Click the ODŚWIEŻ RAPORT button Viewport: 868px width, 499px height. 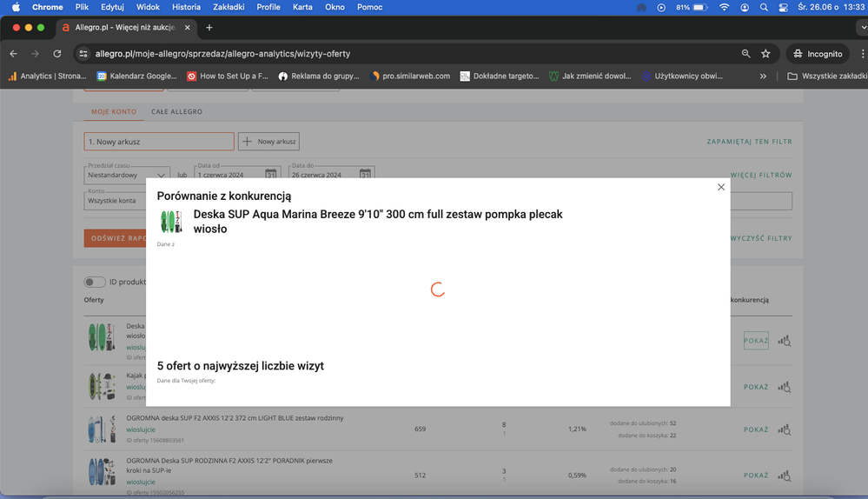[x=116, y=238]
